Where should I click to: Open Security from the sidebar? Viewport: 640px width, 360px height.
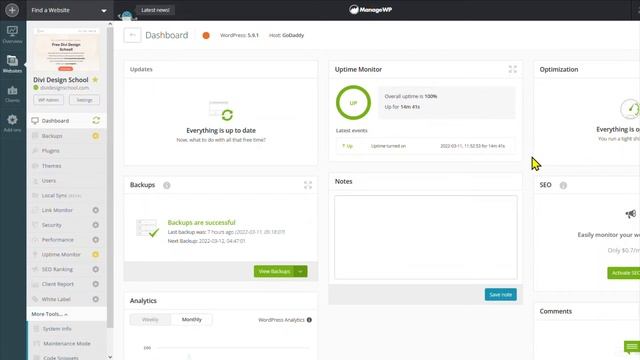point(51,225)
